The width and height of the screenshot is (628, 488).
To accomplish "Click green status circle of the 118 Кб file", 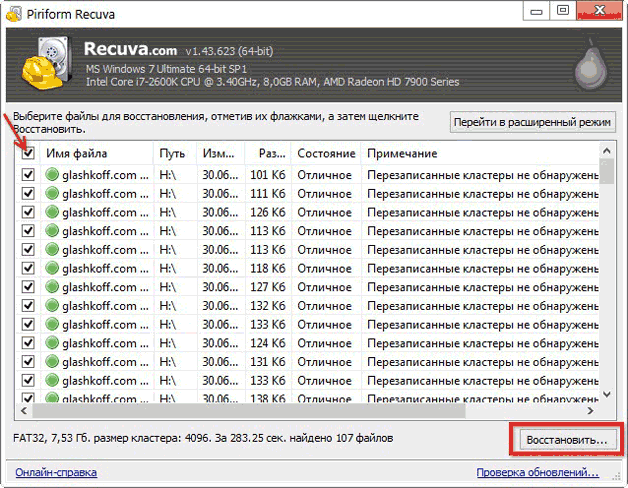I will click(53, 268).
